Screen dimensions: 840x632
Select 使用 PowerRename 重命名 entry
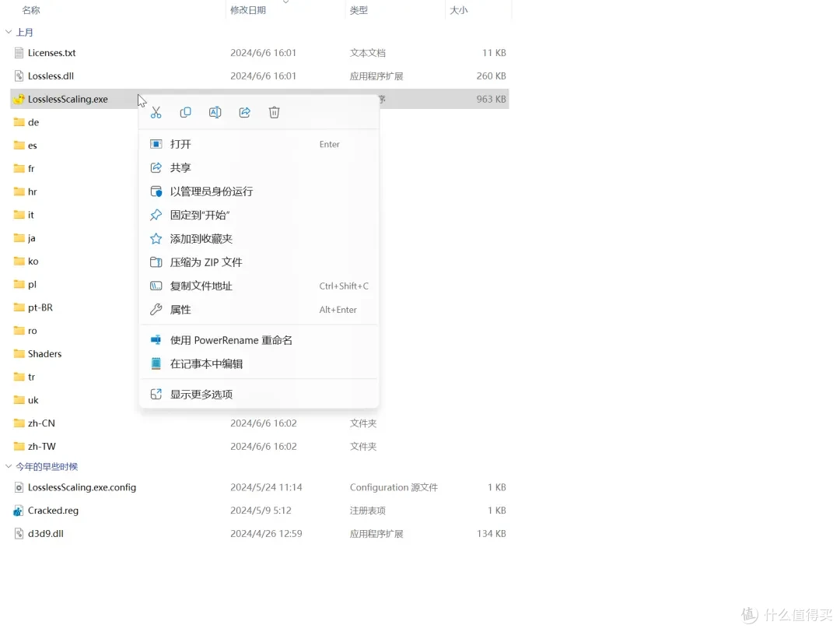pyautogui.click(x=259, y=340)
